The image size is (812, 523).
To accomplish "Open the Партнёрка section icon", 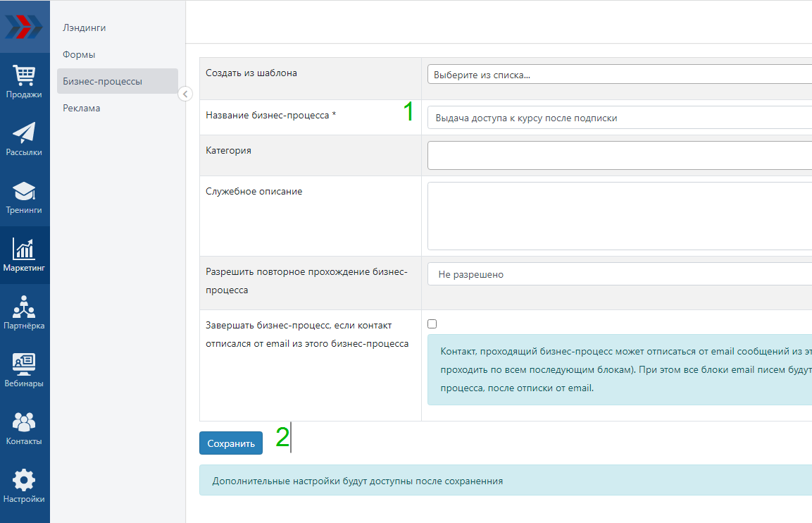I will pyautogui.click(x=25, y=313).
